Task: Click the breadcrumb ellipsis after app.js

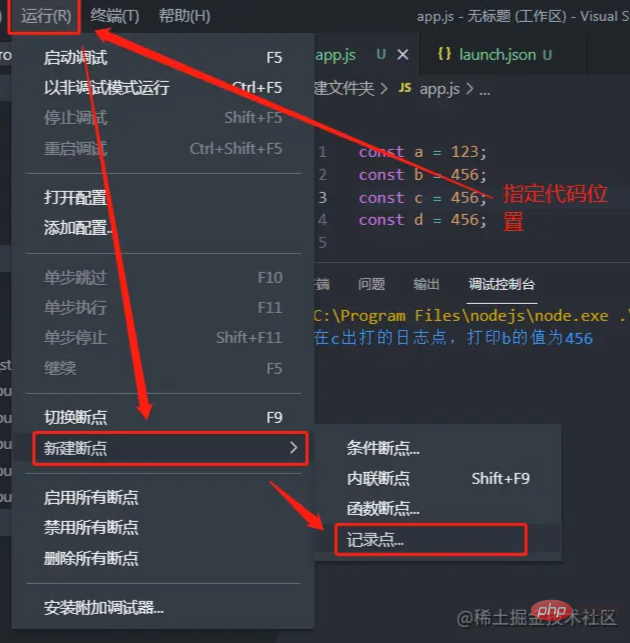Action: pos(485,92)
